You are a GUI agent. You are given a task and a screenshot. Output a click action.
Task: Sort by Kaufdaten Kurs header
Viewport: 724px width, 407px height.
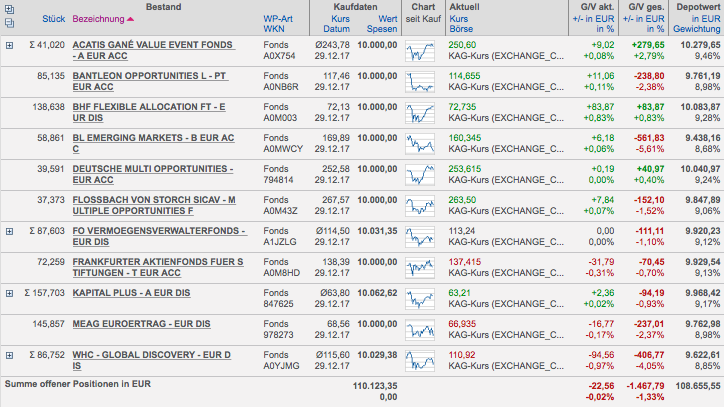(340, 19)
